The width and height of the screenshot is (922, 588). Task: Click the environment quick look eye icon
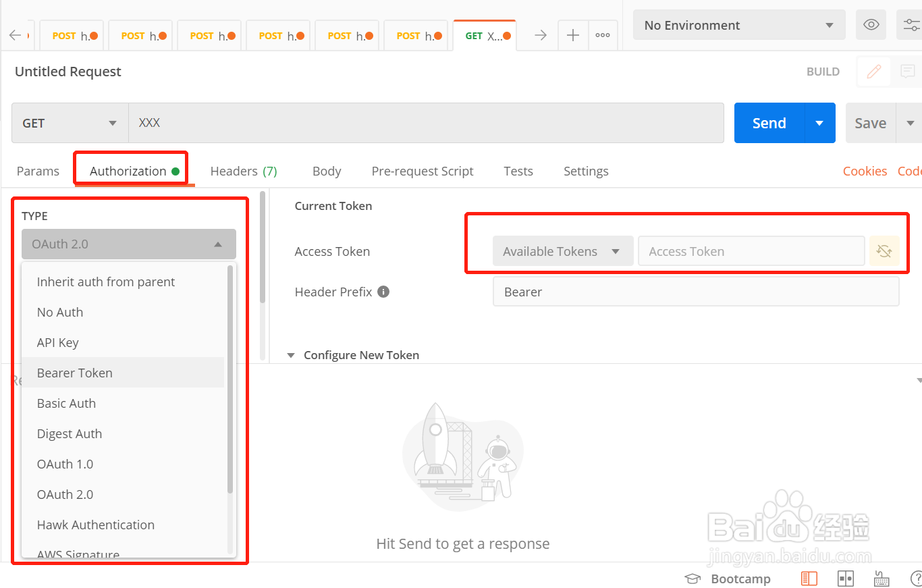(x=871, y=26)
